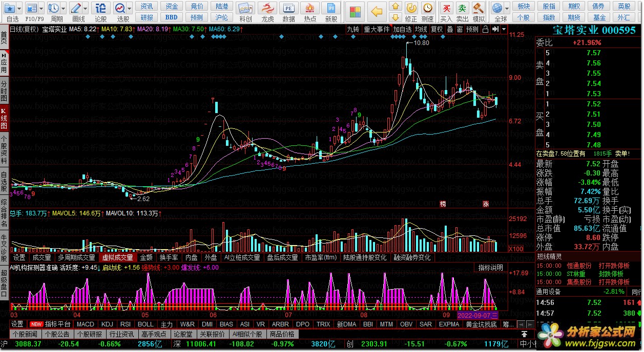Screen dimensions: 644x352
Task: Click the 涨 marker on the chart
Action: pyautogui.click(x=486, y=204)
